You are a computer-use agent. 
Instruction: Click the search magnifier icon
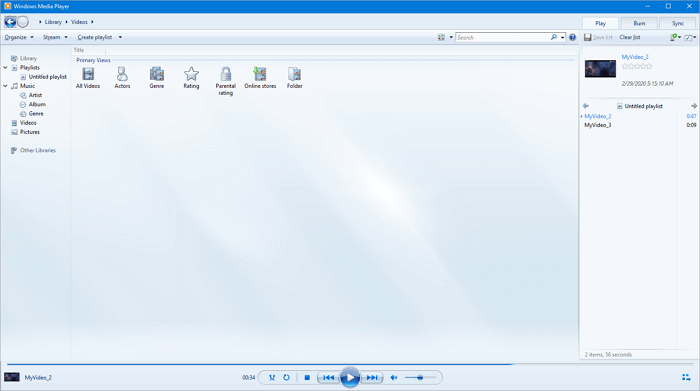click(554, 37)
